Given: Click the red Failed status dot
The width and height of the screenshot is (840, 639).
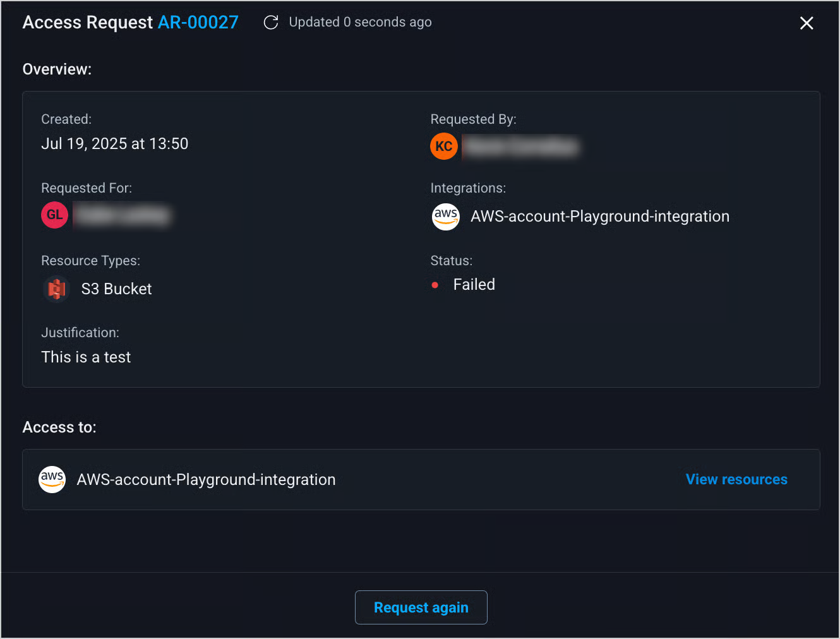Looking at the screenshot, I should coord(435,285).
